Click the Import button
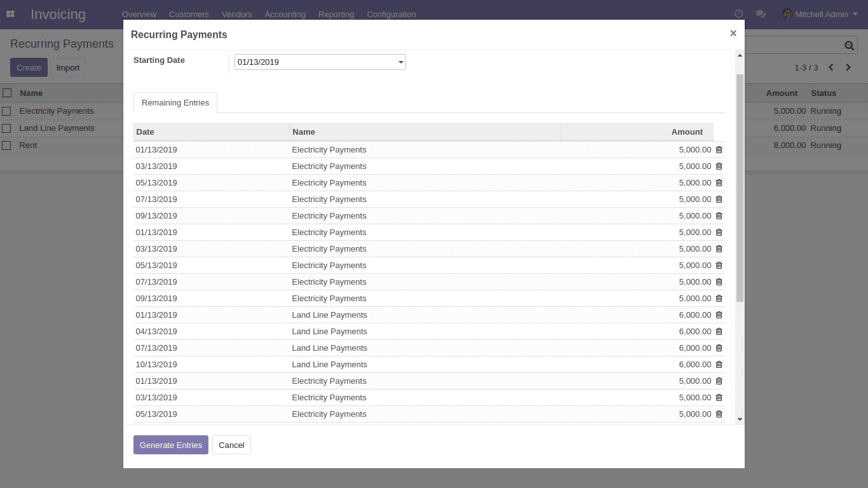This screenshot has height=488, width=868. [x=68, y=67]
